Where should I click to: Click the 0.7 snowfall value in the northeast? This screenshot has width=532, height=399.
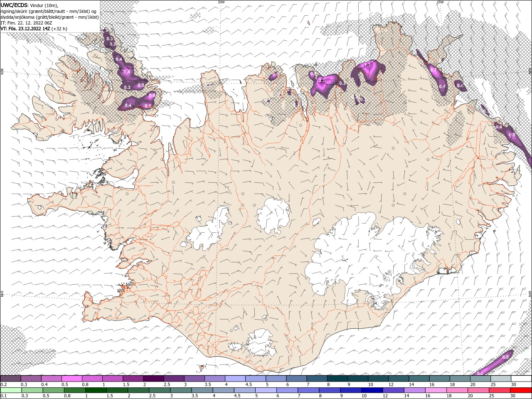pos(433,70)
